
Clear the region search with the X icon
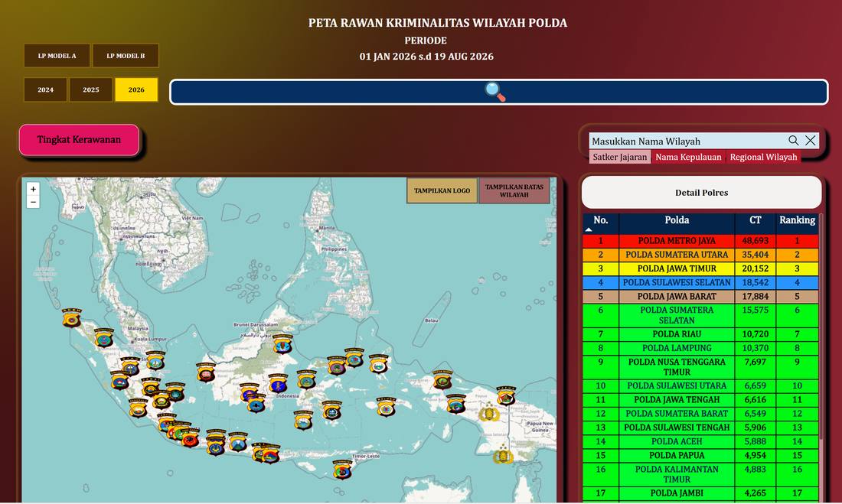[811, 141]
